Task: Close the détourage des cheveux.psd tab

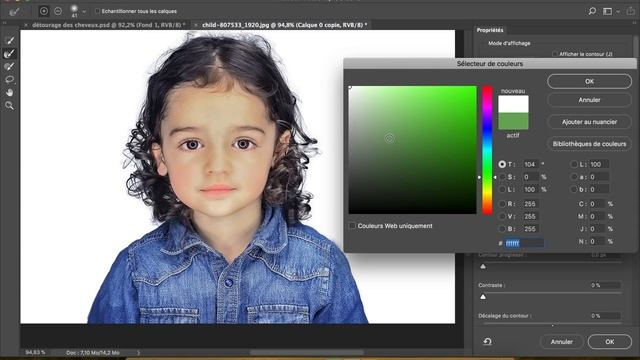Action: point(26,25)
